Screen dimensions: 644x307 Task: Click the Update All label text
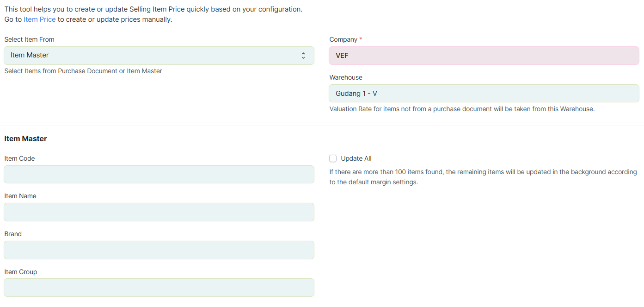point(356,158)
